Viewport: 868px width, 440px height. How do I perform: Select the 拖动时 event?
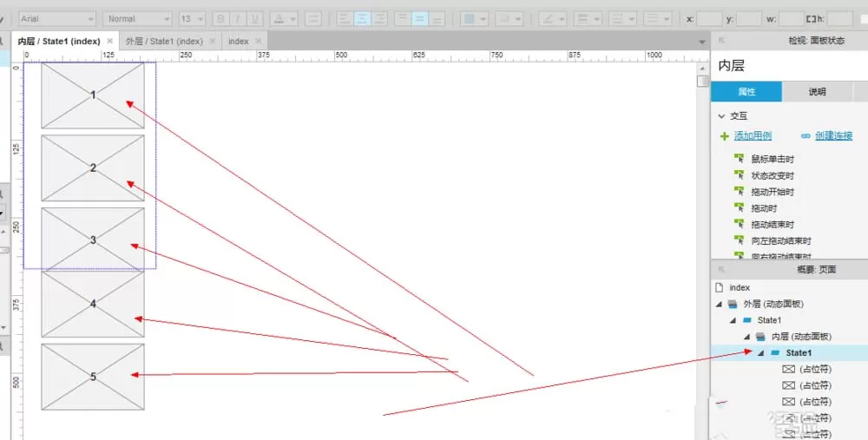(x=764, y=208)
